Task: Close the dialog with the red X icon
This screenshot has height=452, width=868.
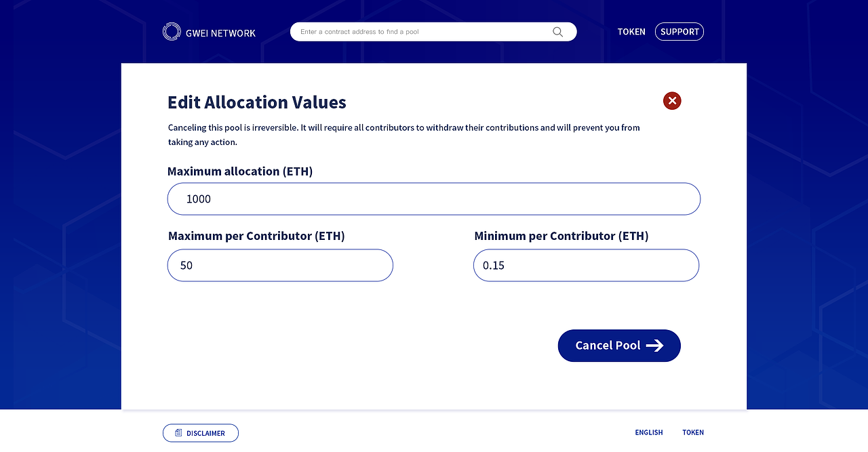Action: (672, 101)
